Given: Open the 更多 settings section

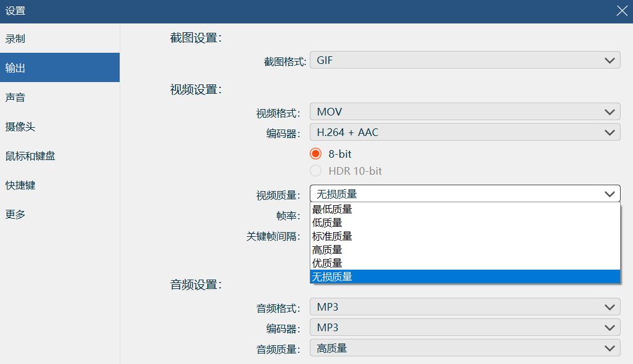Looking at the screenshot, I should coord(35,214).
